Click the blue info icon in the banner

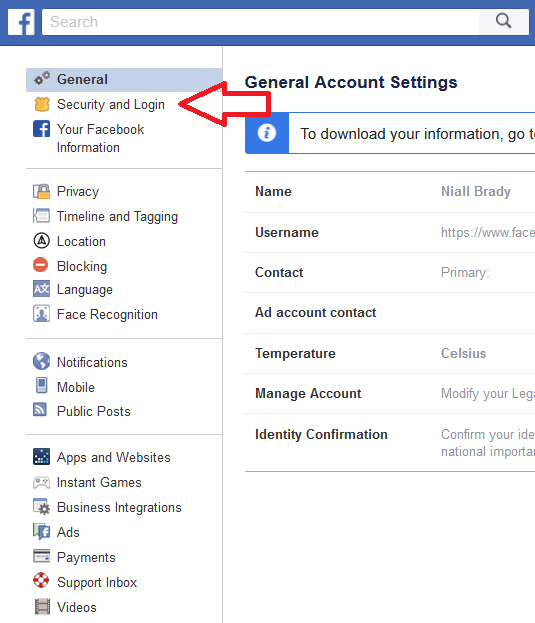267,133
